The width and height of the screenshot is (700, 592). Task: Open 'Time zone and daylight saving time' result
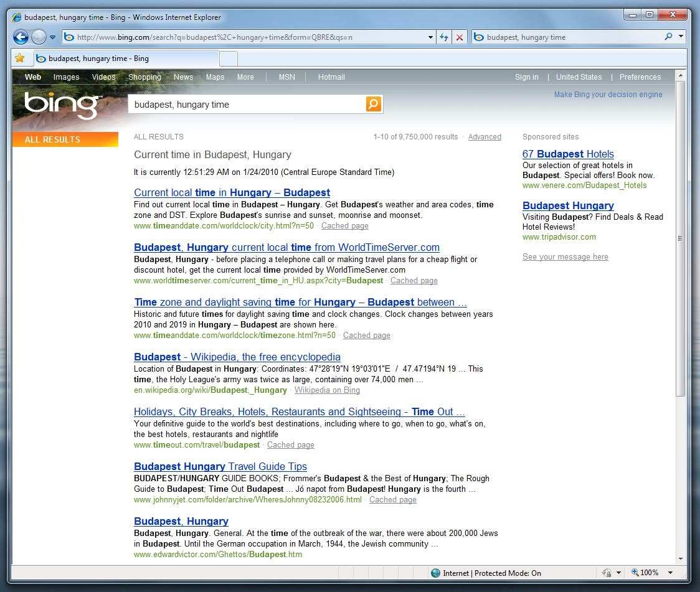(300, 302)
